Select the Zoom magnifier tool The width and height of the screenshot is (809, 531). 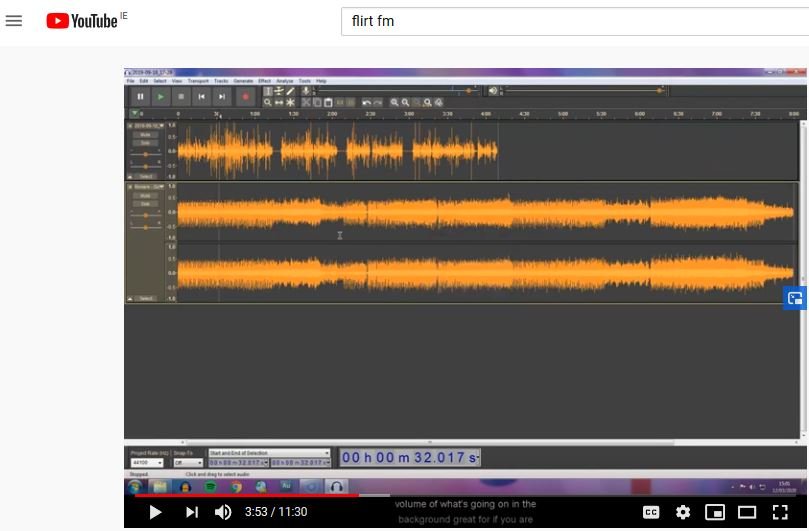268,103
